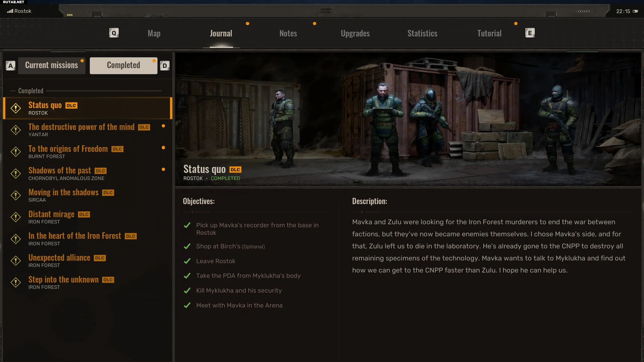Click DLC badge in the mission banner title
This screenshot has height=362, width=644.
[235, 170]
